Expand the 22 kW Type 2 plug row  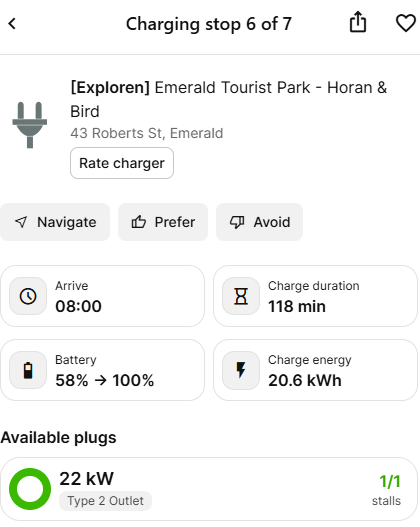(209, 489)
